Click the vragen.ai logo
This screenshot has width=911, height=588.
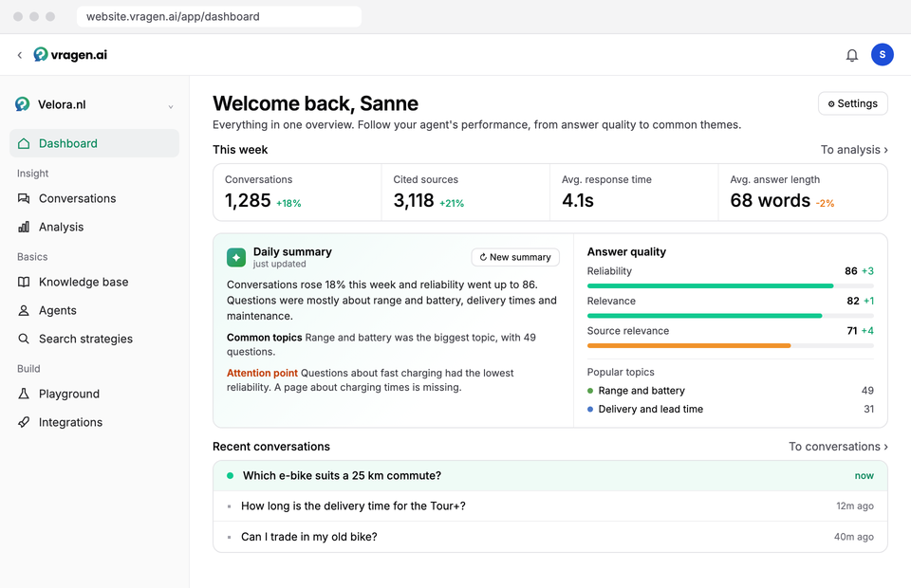[70, 55]
